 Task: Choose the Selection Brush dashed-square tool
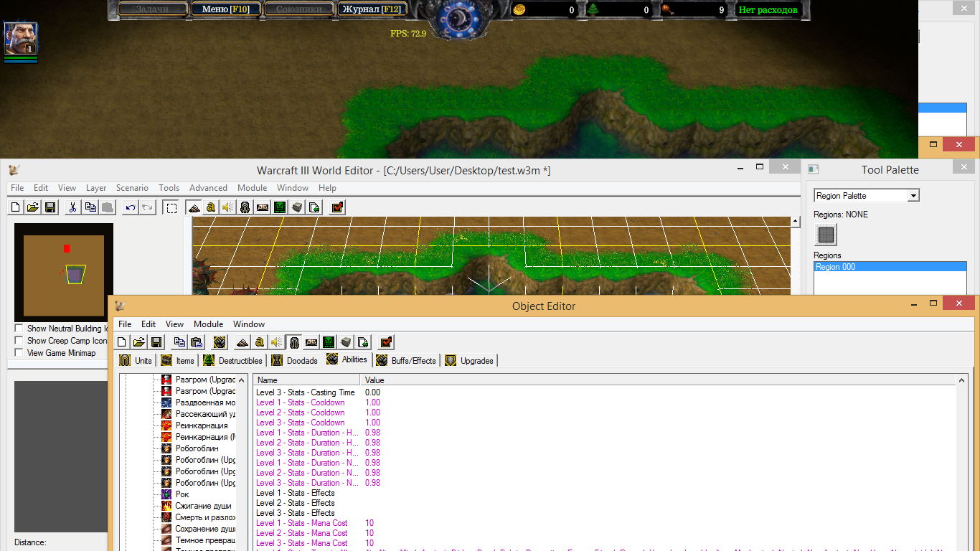(x=171, y=207)
